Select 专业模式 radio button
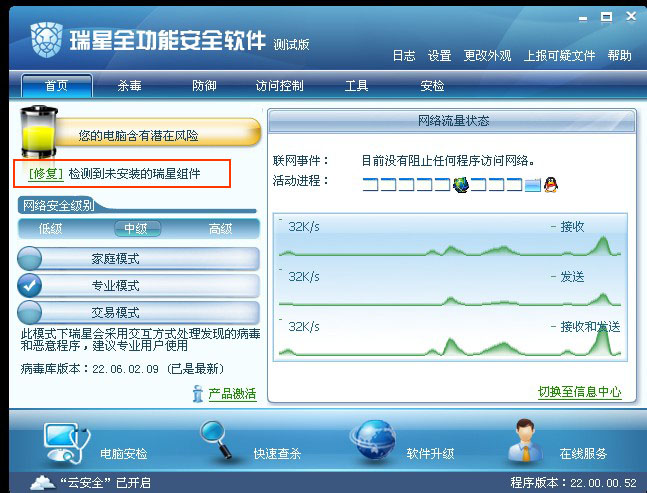647x493 pixels. click(x=30, y=285)
